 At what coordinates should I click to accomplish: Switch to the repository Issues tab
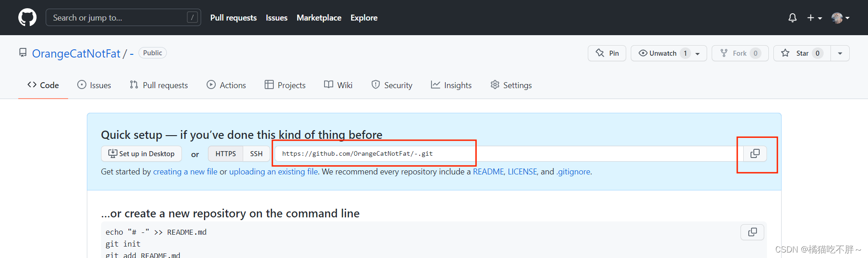[94, 85]
